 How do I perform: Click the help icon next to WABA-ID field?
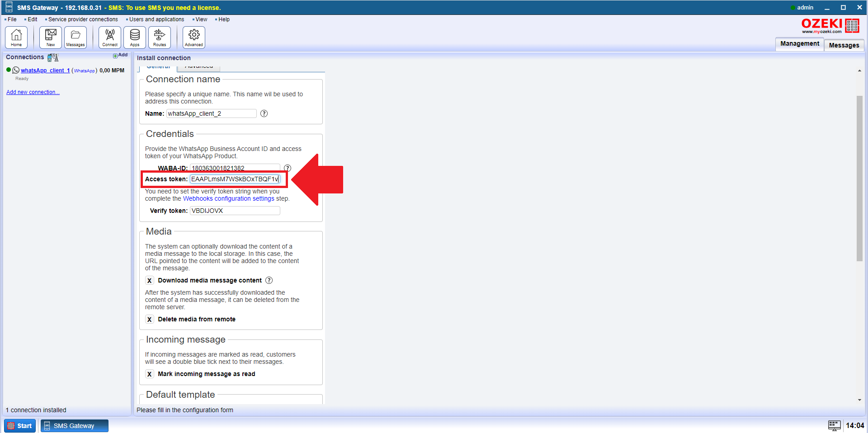click(288, 168)
